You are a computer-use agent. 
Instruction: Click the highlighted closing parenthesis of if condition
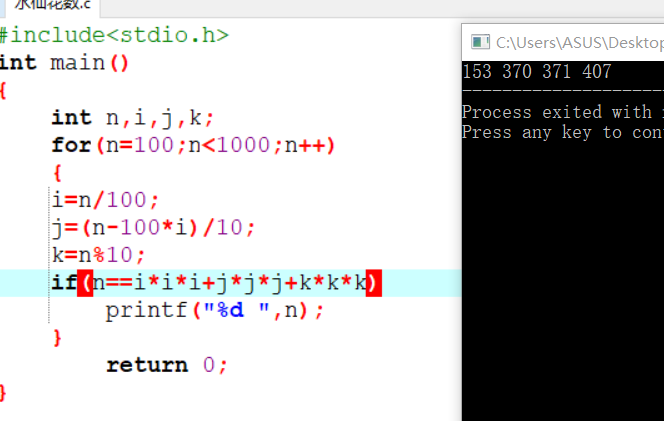[373, 282]
